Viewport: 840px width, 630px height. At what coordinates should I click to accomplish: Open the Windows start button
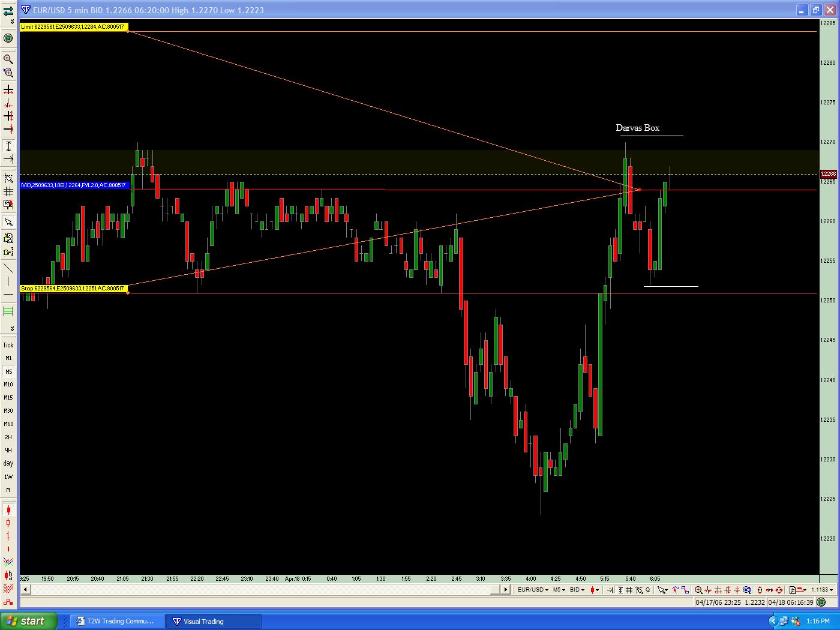(x=29, y=621)
